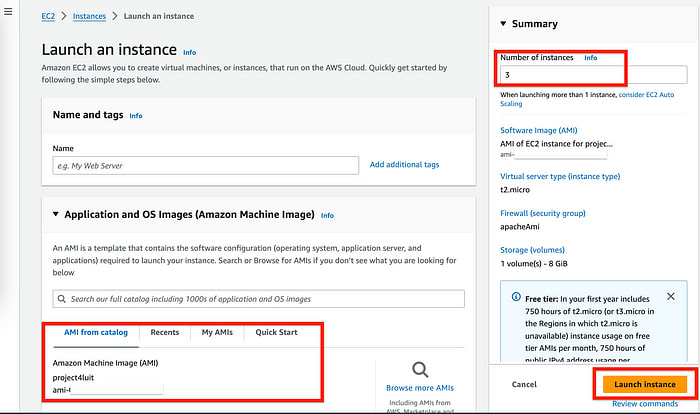Open the Quick Start tab
700x414 pixels.
[276, 332]
